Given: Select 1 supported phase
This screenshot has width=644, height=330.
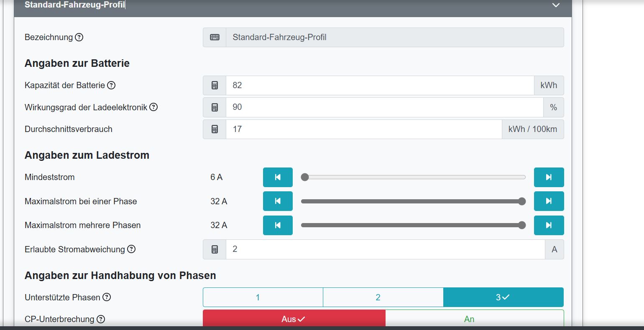Looking at the screenshot, I should [x=263, y=297].
